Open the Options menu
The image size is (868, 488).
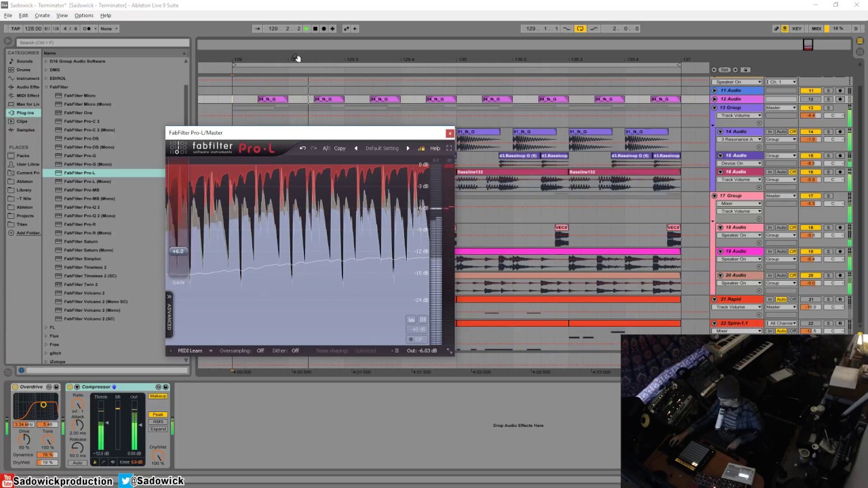(x=83, y=16)
